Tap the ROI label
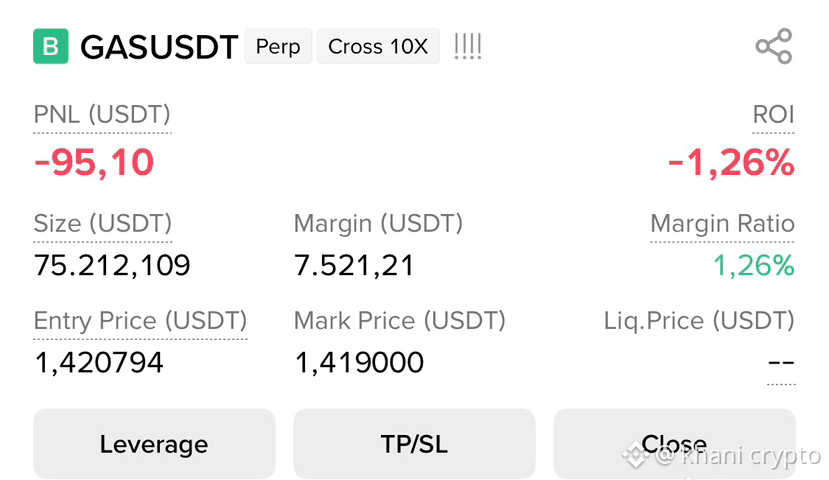 coord(773,115)
